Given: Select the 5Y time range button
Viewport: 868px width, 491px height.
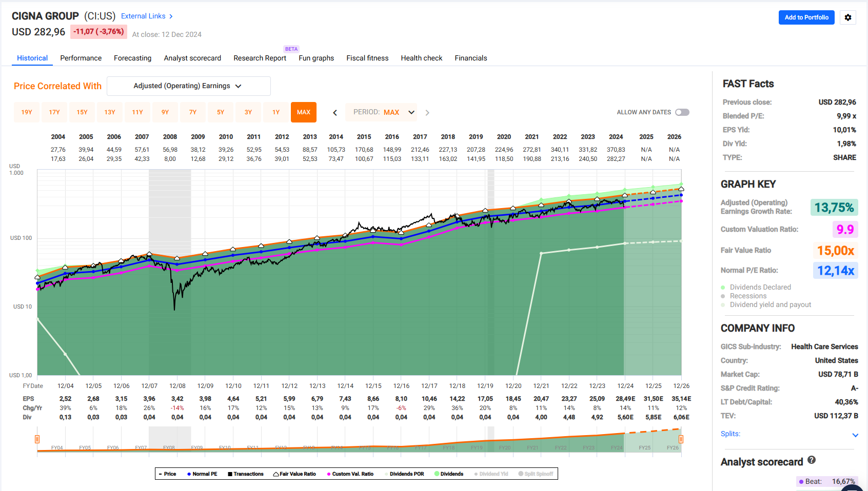Looking at the screenshot, I should click(x=221, y=112).
